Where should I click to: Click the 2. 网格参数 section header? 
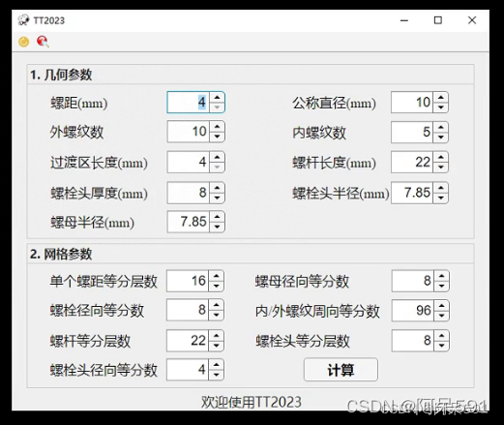coord(61,254)
